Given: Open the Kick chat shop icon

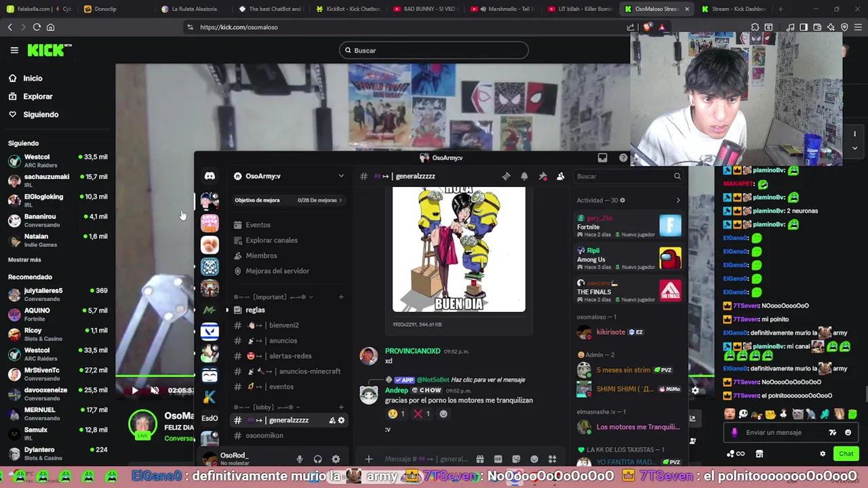Looking at the screenshot, I should (759, 454).
